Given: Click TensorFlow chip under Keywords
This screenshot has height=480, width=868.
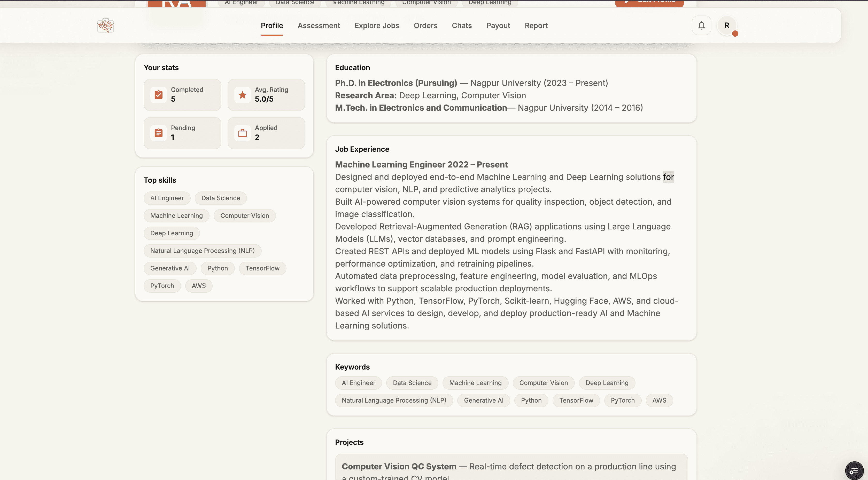Looking at the screenshot, I should click(x=576, y=401).
